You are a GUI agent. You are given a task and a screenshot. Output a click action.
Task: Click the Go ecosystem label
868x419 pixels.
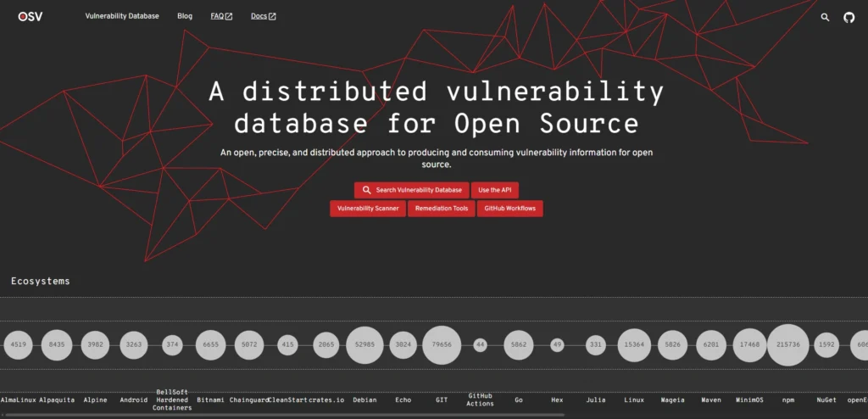coord(519,399)
